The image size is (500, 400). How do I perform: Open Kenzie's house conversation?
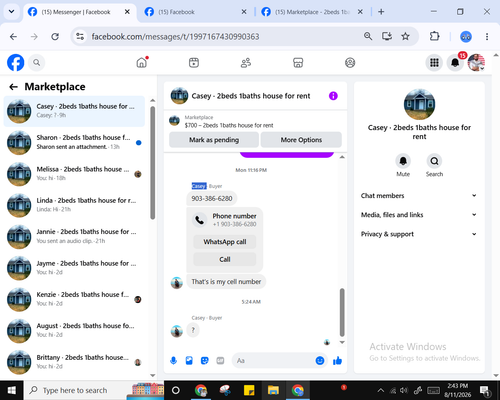coord(74,299)
